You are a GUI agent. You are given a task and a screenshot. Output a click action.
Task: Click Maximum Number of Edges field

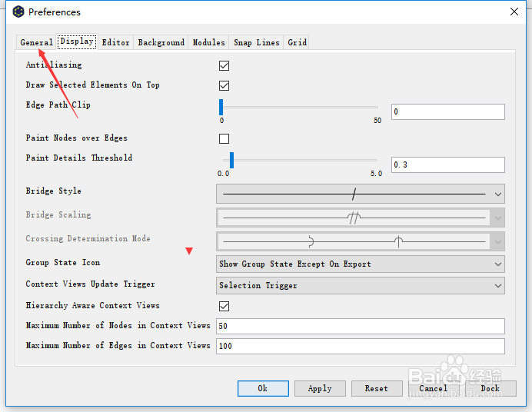(x=361, y=346)
